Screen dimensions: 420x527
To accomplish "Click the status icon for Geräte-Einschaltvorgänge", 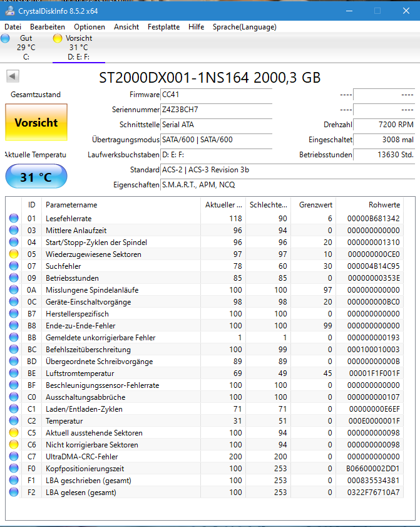I will point(14,302).
